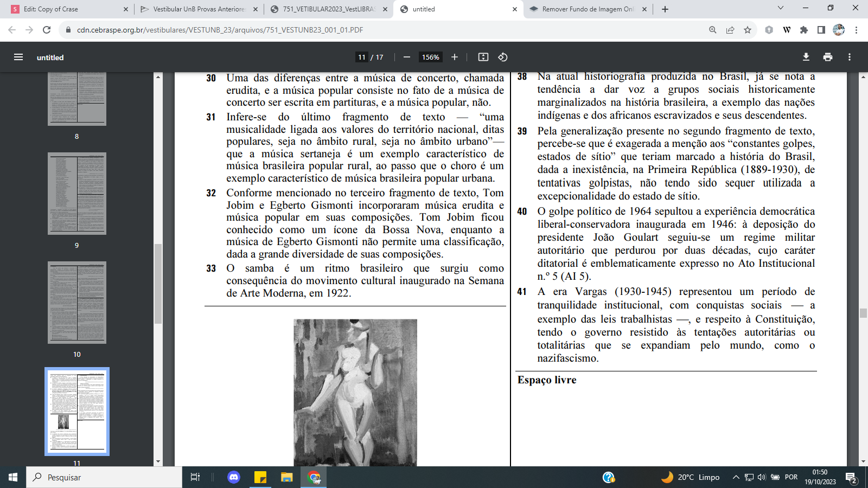This screenshot has width=868, height=488.
Task: Click the thumbnail panel scrollbar
Action: [158, 284]
